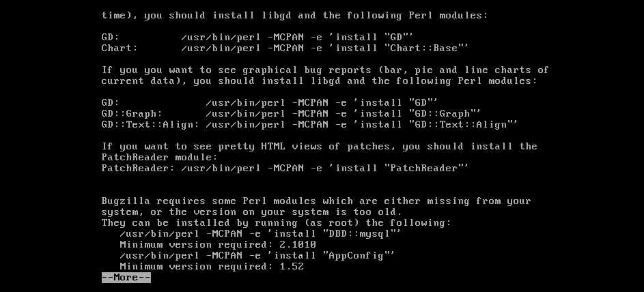Viewport: 644px width, 292px height.
Task: Click the "GD::Graph:" module label
Action: [x=132, y=113]
